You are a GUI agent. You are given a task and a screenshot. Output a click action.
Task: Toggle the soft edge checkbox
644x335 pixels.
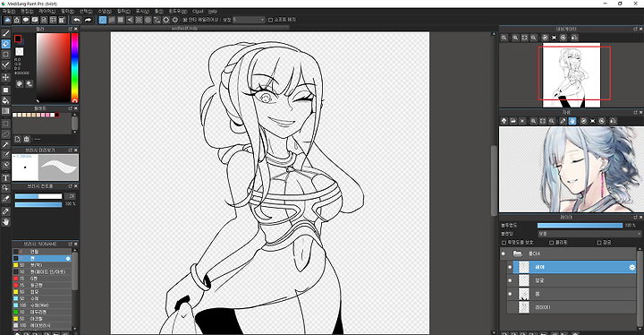(270, 20)
